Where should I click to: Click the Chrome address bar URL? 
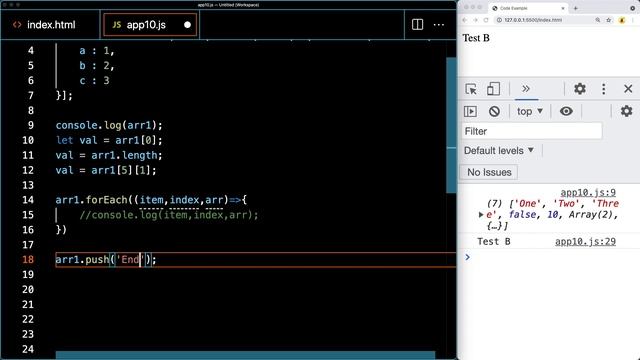[533, 20]
